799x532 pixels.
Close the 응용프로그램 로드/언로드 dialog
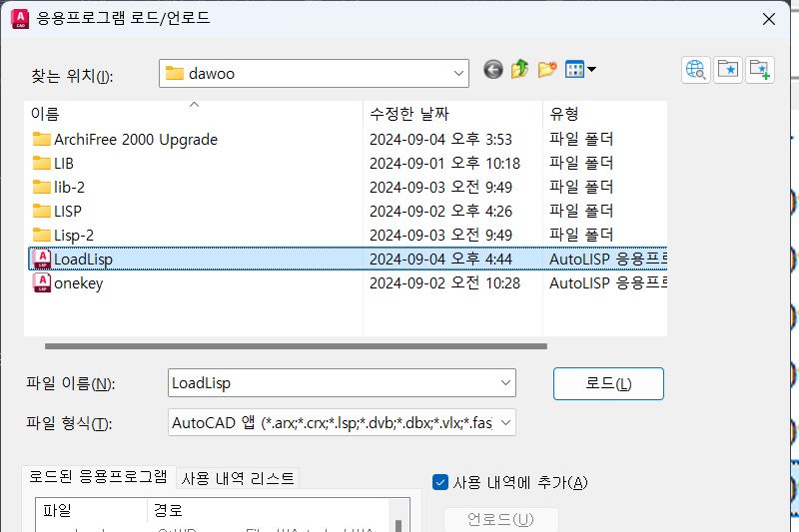point(768,19)
